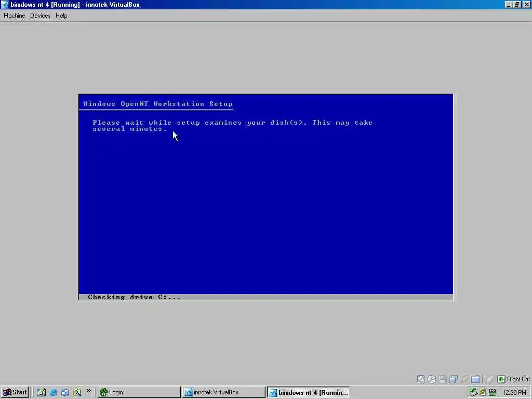
Task: Click the floppy disk status icon
Action: (443, 379)
